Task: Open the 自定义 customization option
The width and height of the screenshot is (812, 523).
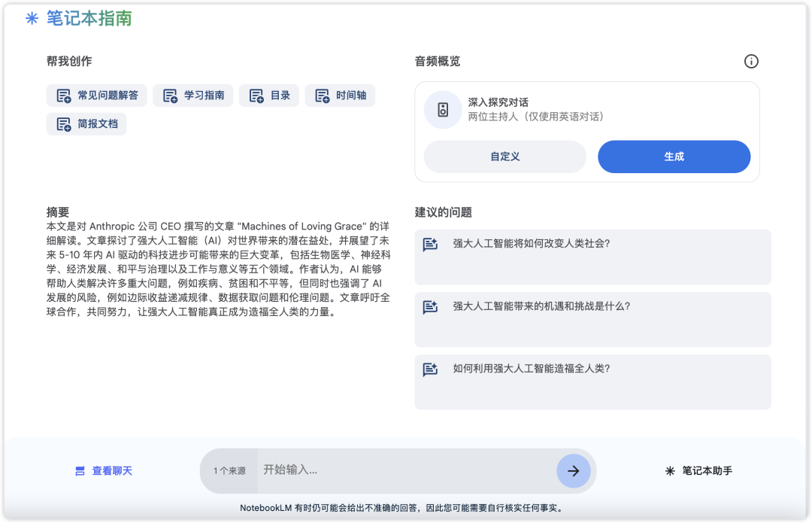Action: tap(504, 157)
